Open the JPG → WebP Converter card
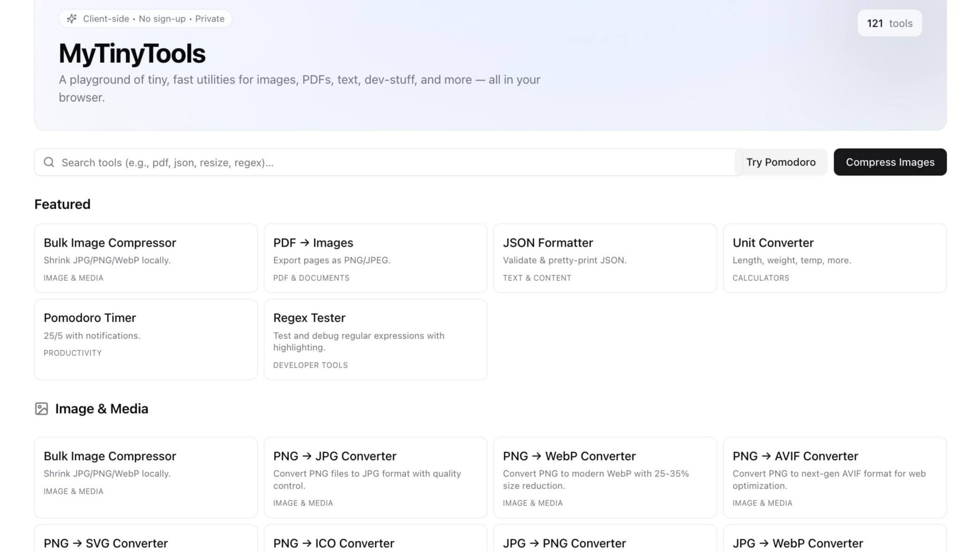This screenshot has height=551, width=980. (835, 538)
